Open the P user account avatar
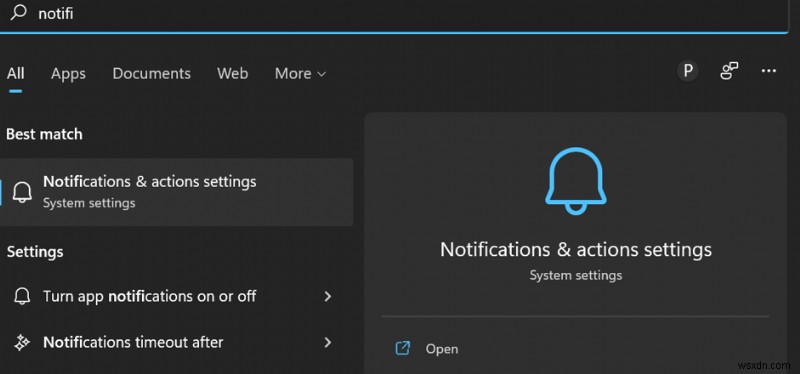Image resolution: width=800 pixels, height=374 pixels. [x=688, y=70]
